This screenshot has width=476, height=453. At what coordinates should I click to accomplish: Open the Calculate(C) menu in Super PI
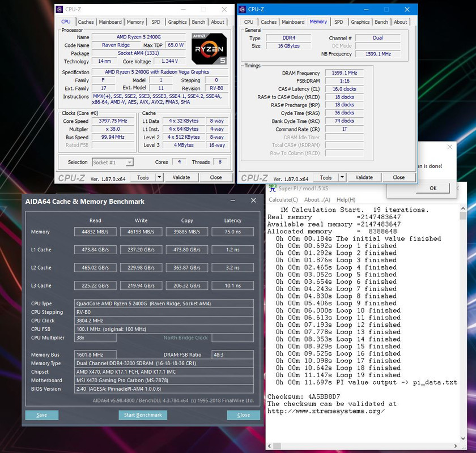click(283, 200)
